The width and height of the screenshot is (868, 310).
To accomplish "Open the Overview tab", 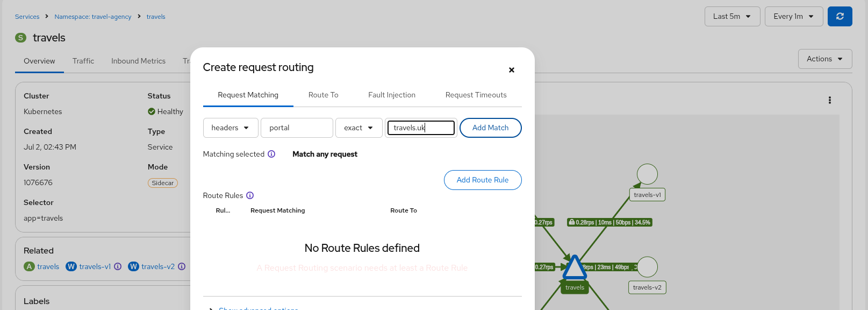I will point(39,61).
